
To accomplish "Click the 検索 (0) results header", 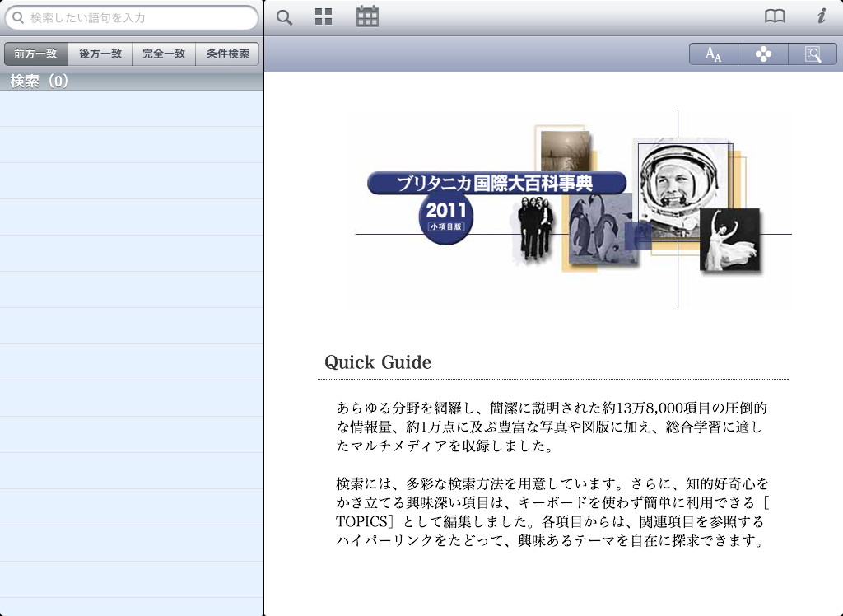I will tap(40, 81).
